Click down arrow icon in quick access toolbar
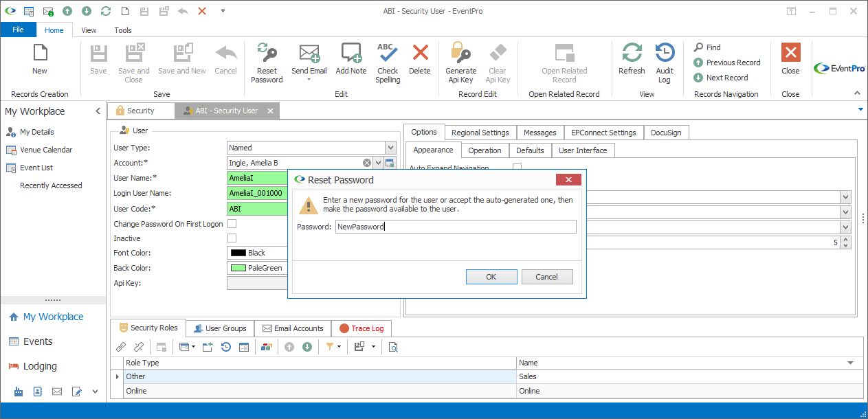868x419 pixels. tap(87, 11)
